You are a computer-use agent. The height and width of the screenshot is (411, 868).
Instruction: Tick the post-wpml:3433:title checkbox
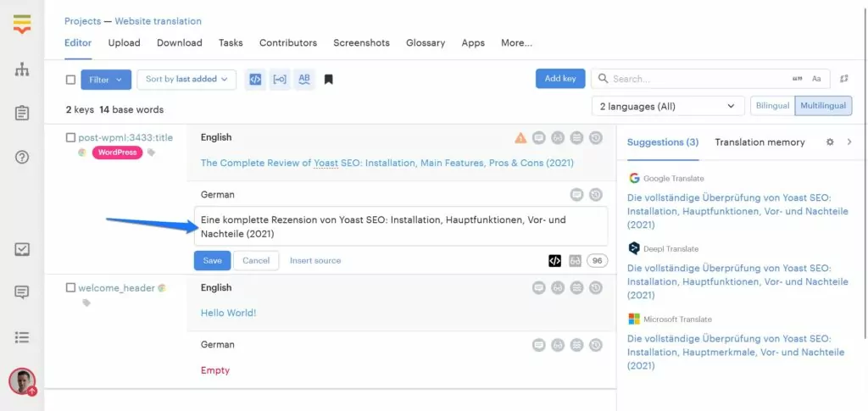70,137
